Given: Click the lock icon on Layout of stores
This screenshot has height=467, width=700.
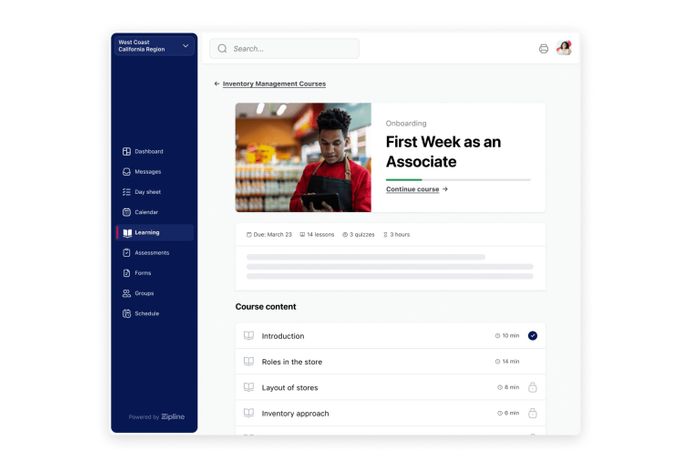Looking at the screenshot, I should click(x=533, y=387).
